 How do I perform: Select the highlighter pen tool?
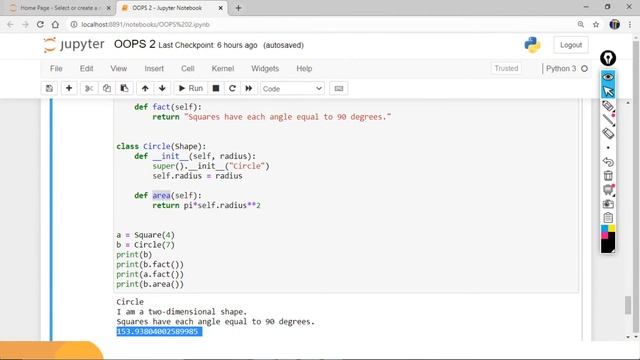click(608, 106)
